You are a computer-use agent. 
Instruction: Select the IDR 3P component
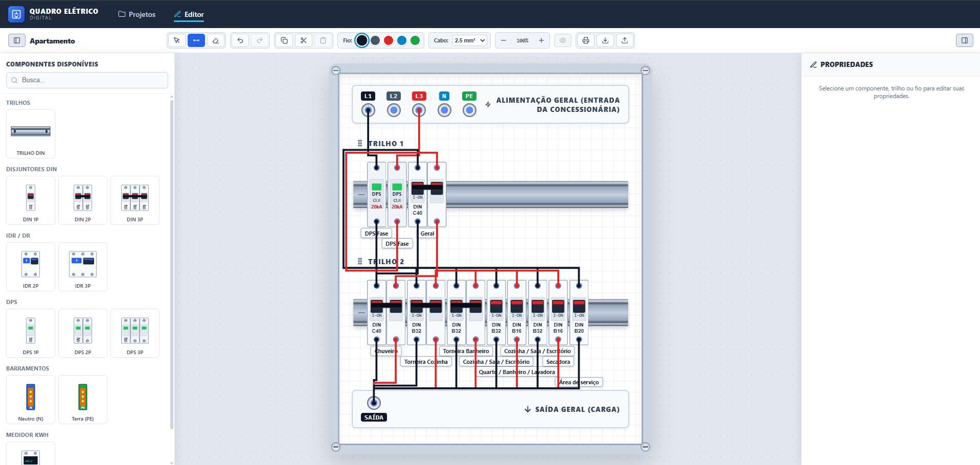pos(83,267)
